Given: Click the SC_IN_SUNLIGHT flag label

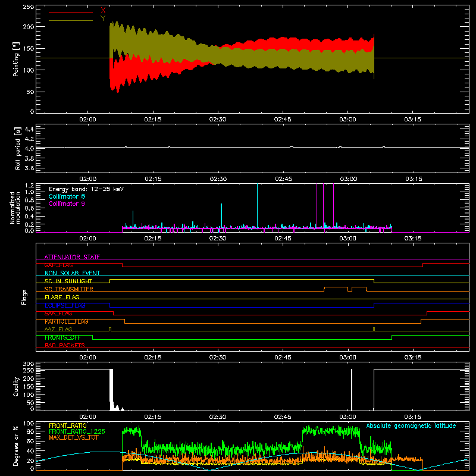Looking at the screenshot, I should 68,281.
